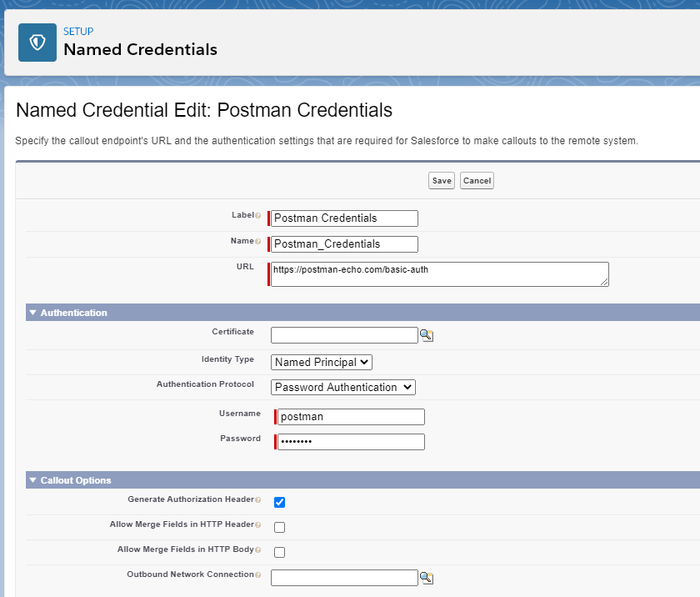Click the Generate Authorization Header help icon
The height and width of the screenshot is (597, 700).
[257, 499]
